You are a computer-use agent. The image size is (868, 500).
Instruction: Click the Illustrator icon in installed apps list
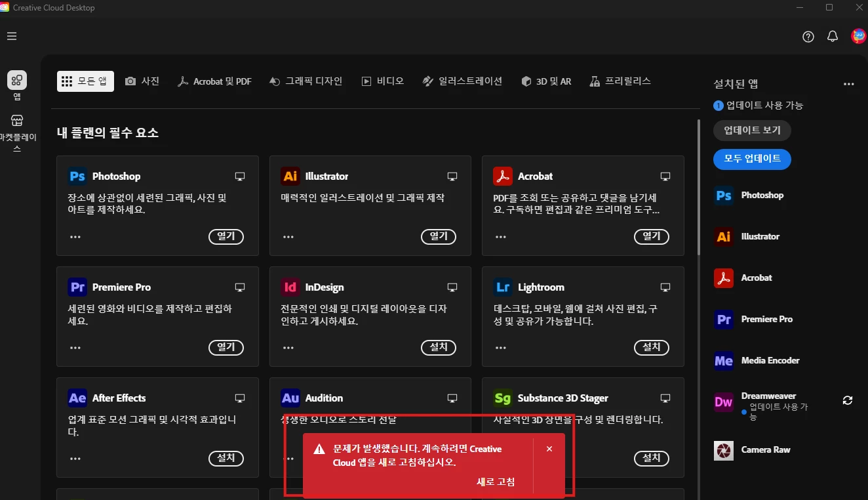(724, 236)
